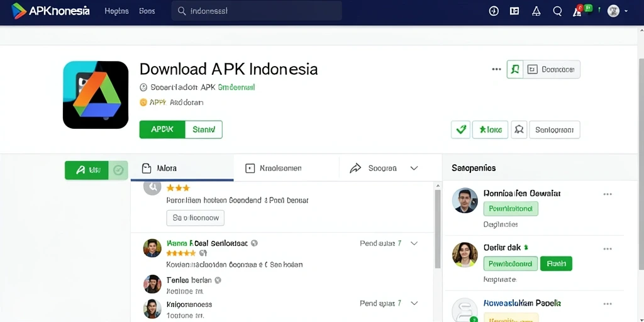
Task: Toggle the green checkmark button
Action: pyautogui.click(x=461, y=130)
